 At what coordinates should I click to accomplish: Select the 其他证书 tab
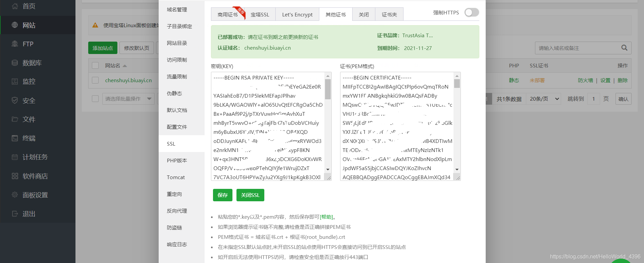pos(336,14)
